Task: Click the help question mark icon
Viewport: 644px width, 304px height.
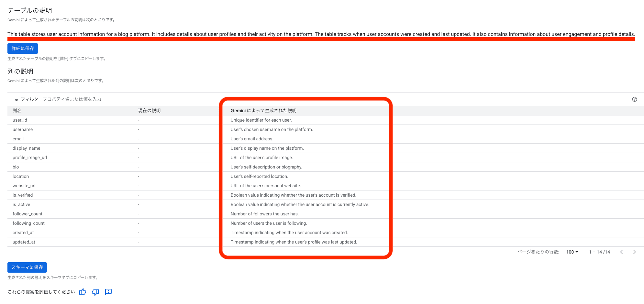Action: point(634,99)
